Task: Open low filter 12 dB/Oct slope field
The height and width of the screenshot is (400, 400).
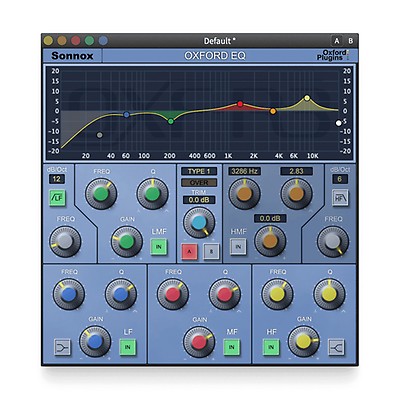Action: [x=57, y=179]
